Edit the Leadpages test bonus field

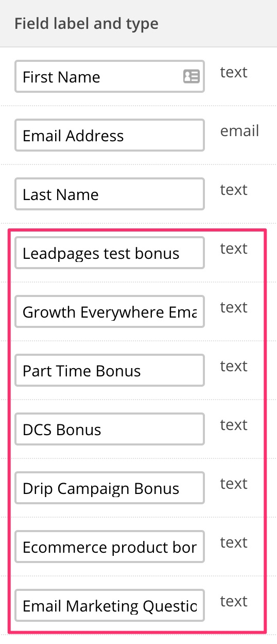pos(110,253)
